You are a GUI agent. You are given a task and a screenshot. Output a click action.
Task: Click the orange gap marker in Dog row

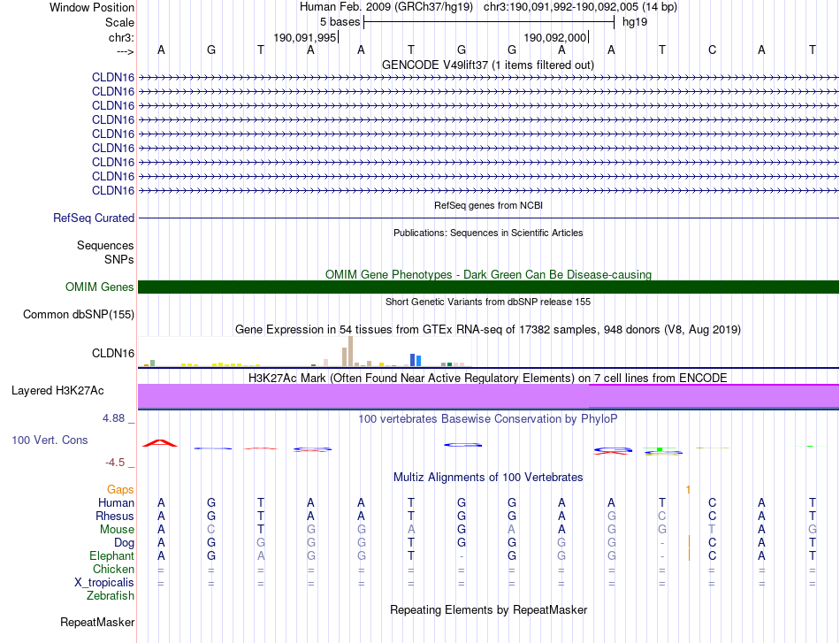coord(689,541)
